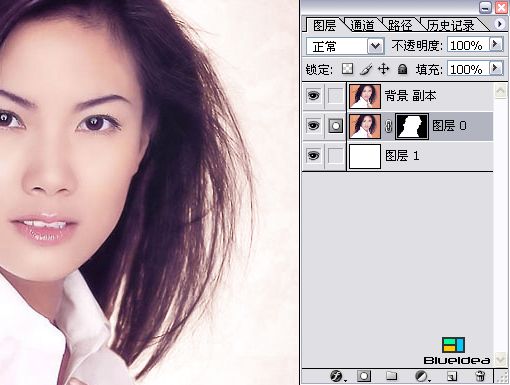Open new adjustment layer icon menu

tap(422, 376)
